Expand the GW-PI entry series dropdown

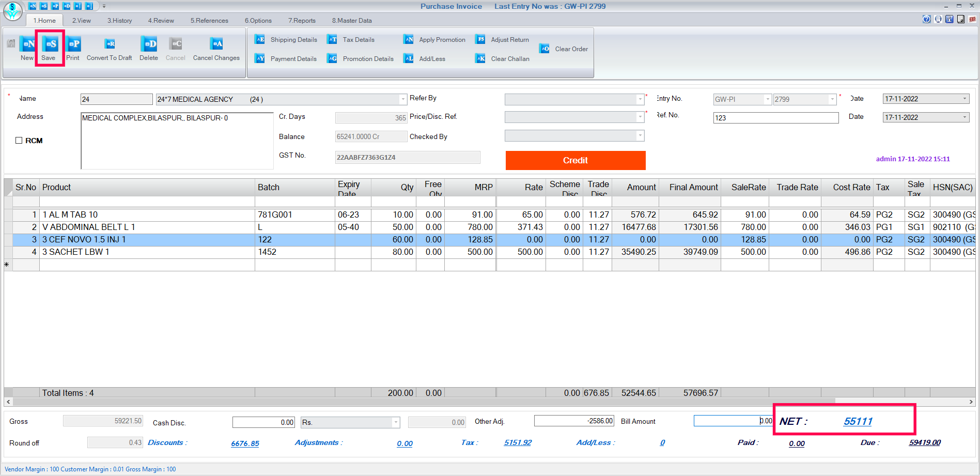coord(768,99)
